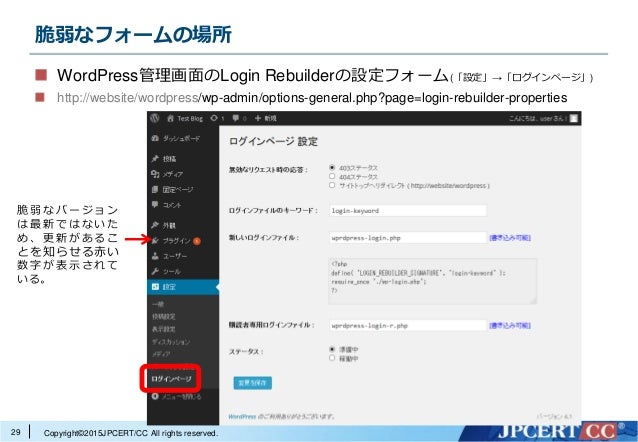Screen dimensions: 638x442
Task: Click the PHP code text area
Action: pos(433,281)
